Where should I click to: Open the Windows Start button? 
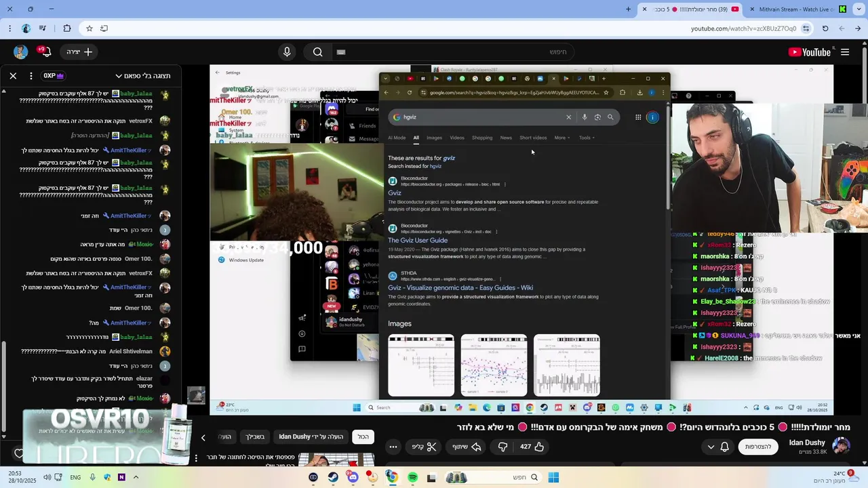tap(553, 478)
